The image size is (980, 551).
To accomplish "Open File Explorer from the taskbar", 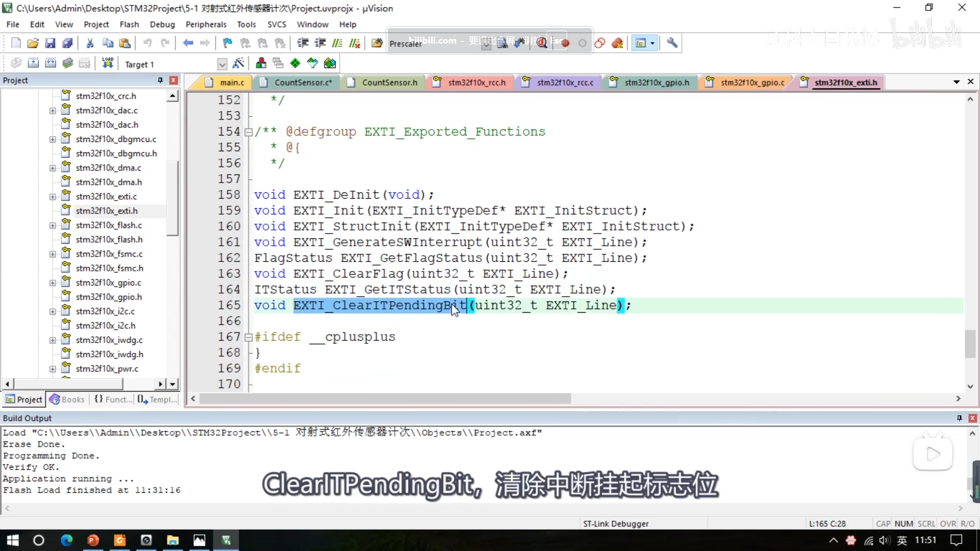I will [173, 540].
